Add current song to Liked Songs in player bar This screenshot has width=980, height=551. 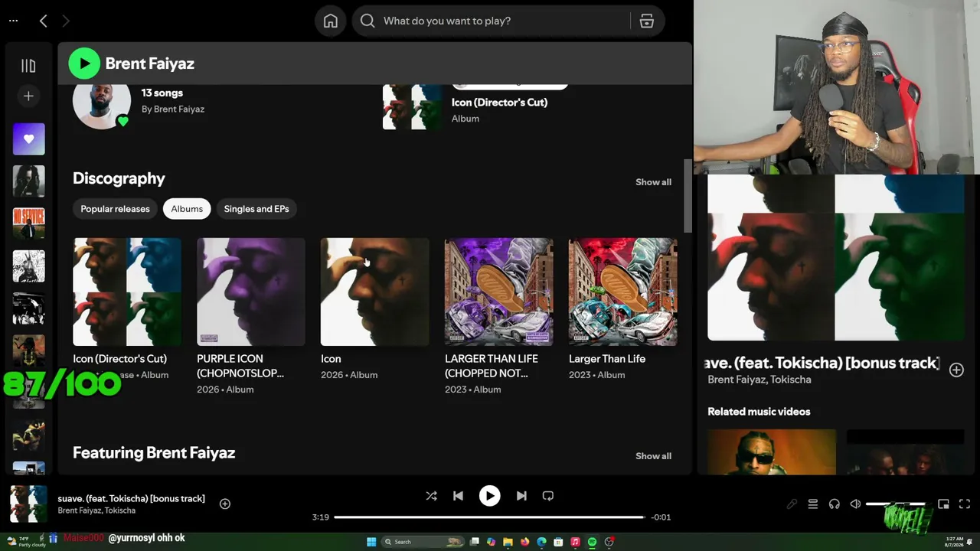[x=225, y=504]
